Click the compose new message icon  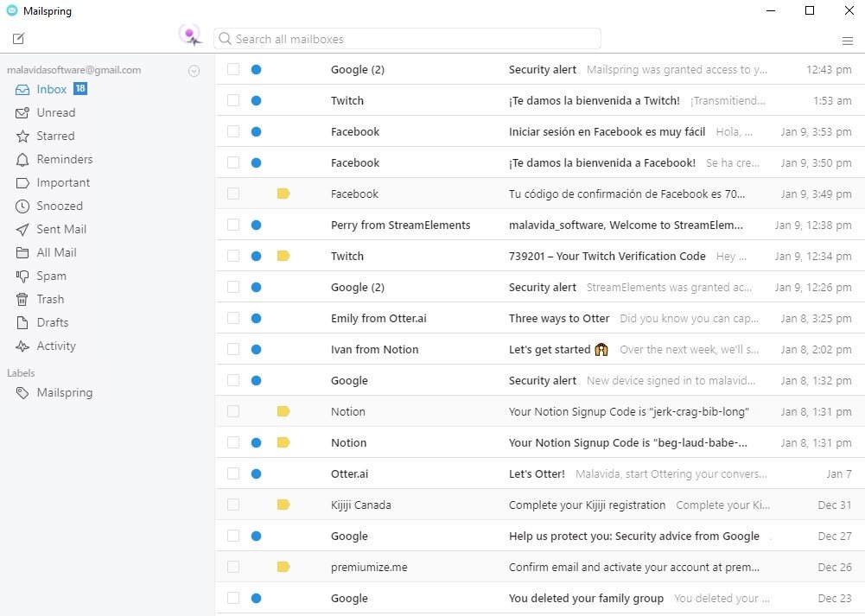(x=18, y=38)
